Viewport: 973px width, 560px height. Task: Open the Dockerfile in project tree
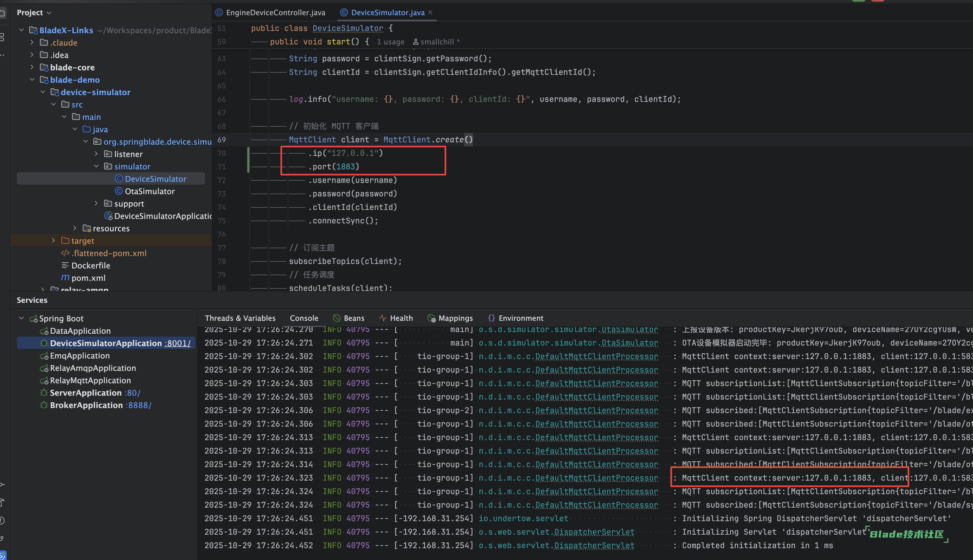pos(90,265)
